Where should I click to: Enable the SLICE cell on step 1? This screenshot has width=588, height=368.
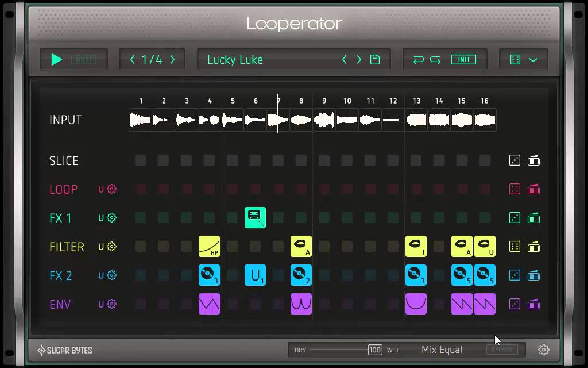tap(141, 160)
